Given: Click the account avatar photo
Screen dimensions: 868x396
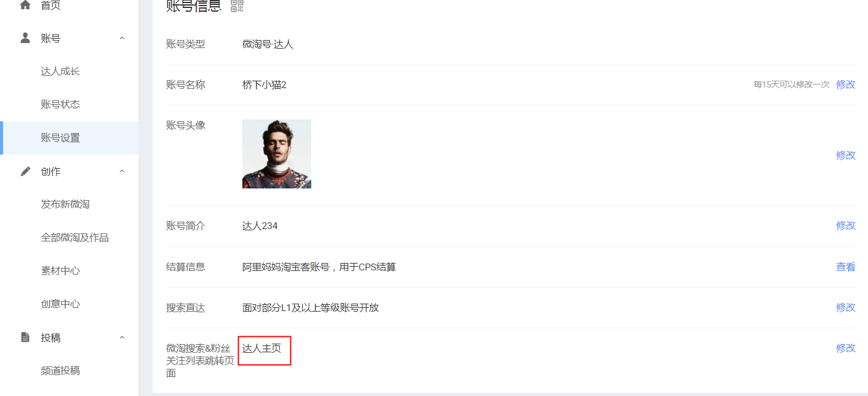Looking at the screenshot, I should pos(277,154).
